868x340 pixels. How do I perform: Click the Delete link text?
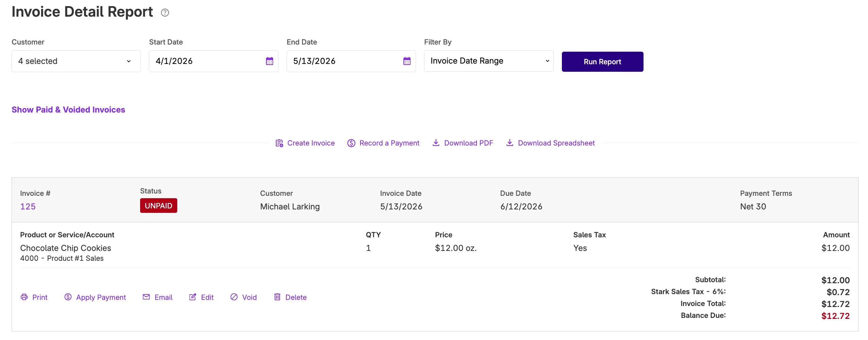(x=296, y=297)
